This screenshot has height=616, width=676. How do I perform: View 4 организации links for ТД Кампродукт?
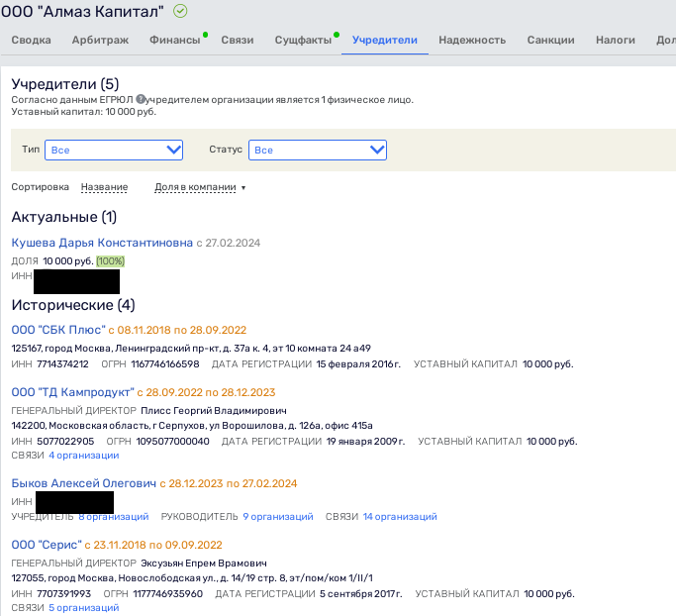[x=84, y=456]
